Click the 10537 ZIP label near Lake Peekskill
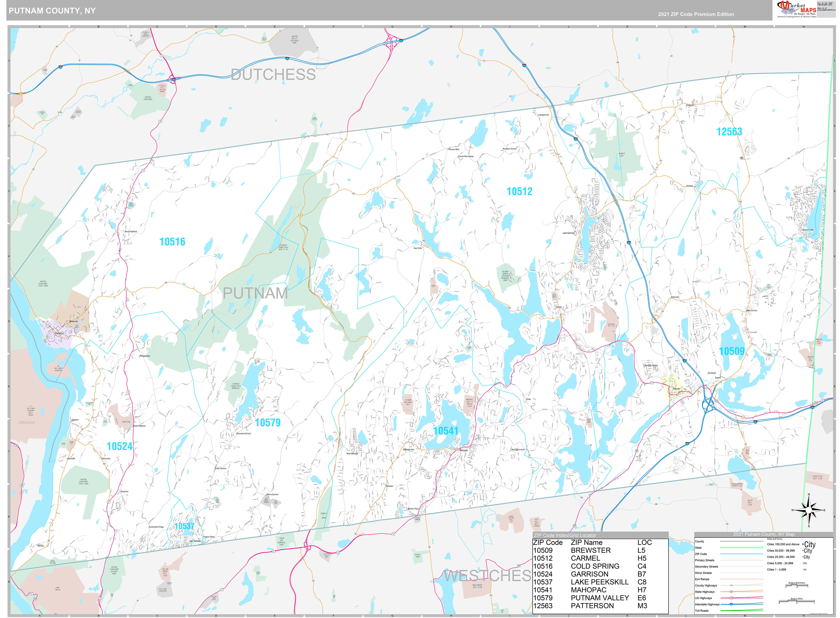Screen dimensions: 840x618 click(x=184, y=526)
